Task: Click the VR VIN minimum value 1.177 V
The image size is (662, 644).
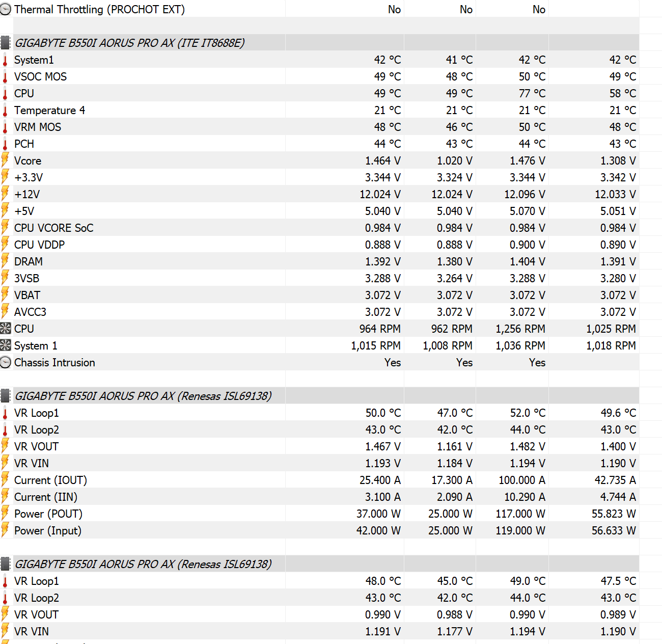Action: [455, 631]
